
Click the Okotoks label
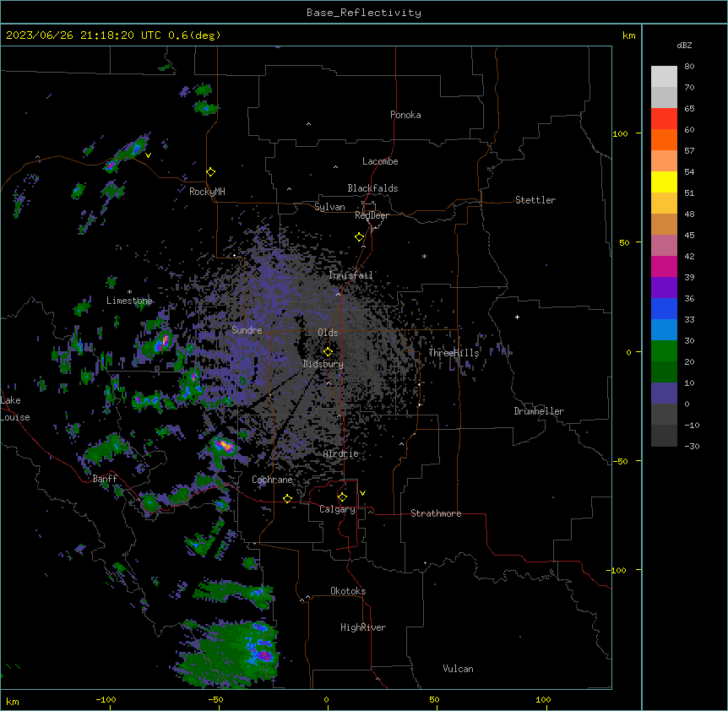(x=348, y=591)
